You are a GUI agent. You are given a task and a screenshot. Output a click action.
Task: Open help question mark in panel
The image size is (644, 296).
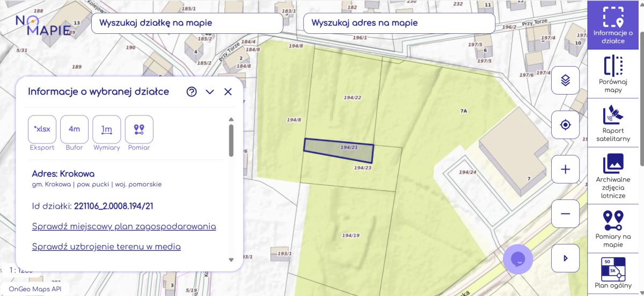pos(192,92)
